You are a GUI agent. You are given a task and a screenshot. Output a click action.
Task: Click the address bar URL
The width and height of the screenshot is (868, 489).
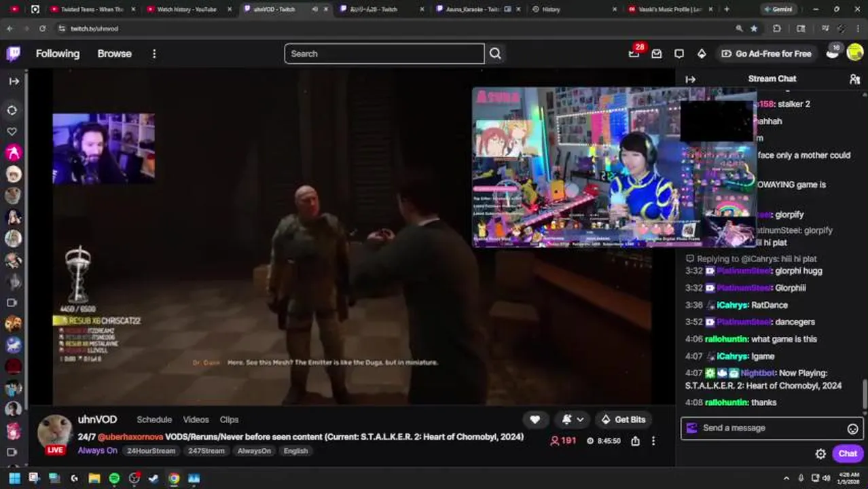94,29
